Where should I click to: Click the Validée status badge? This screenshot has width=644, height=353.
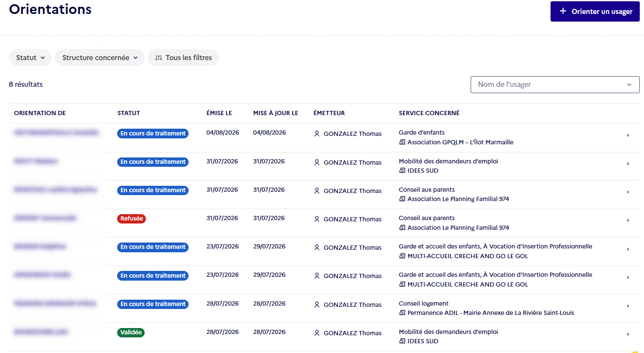(x=131, y=333)
